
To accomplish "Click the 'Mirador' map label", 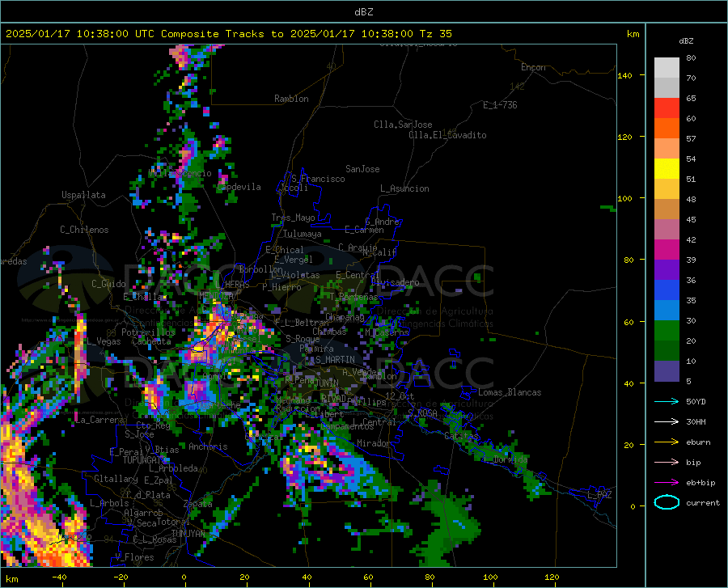I will 373,443.
